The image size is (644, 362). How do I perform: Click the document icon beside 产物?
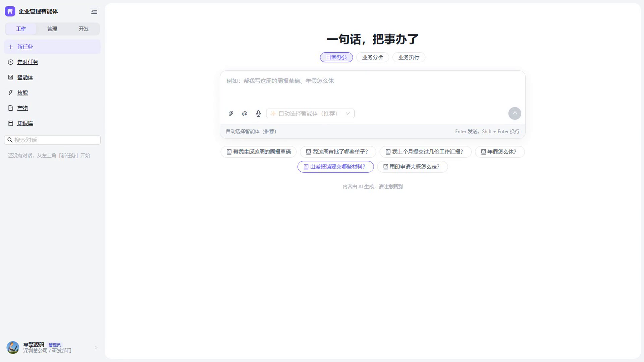(x=11, y=108)
